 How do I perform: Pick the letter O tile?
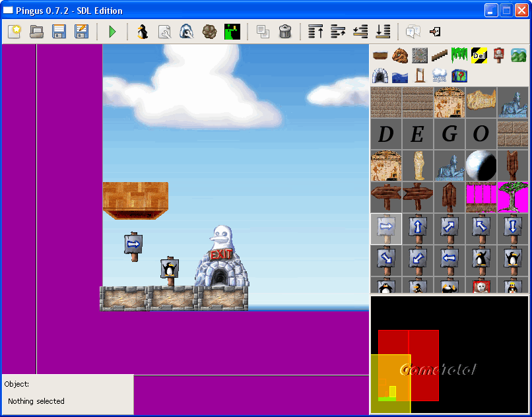481,134
